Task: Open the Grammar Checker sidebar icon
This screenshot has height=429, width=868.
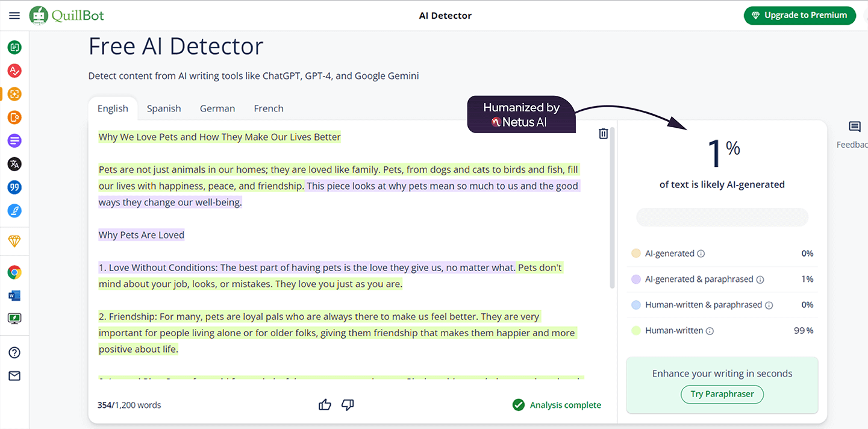Action: [14, 70]
